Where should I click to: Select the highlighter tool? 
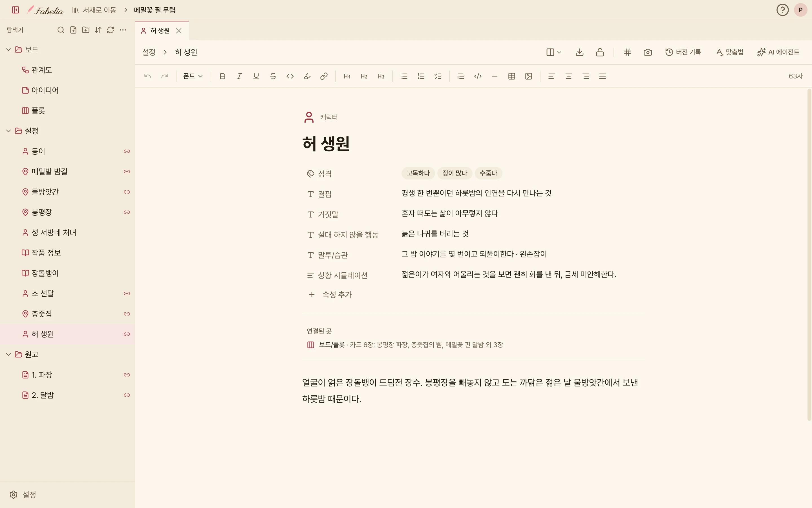(307, 76)
